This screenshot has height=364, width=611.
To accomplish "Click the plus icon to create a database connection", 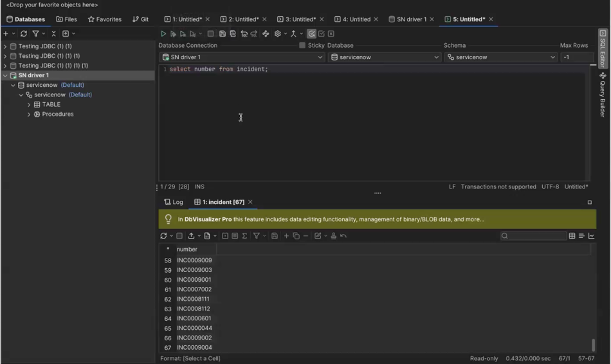I will click(6, 34).
